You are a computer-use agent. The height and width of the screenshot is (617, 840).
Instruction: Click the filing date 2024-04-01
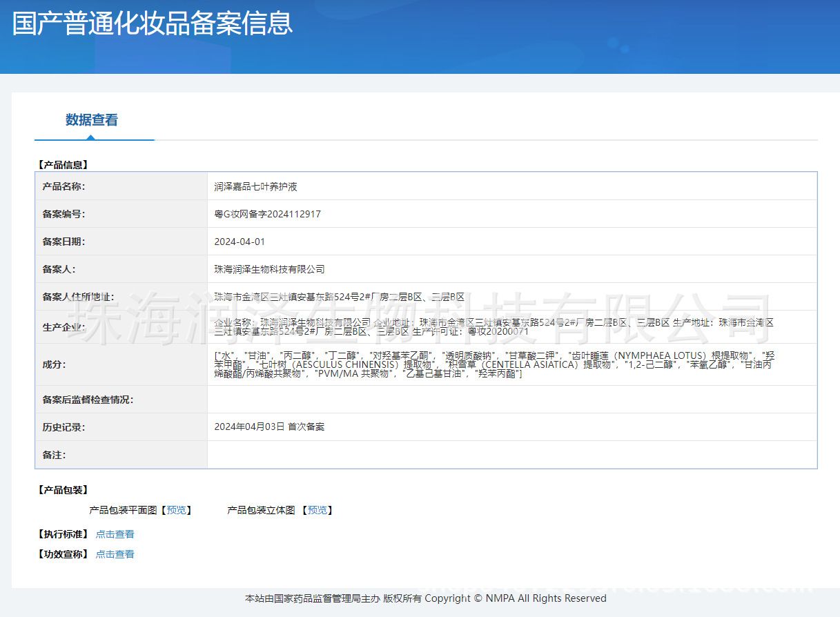click(240, 242)
